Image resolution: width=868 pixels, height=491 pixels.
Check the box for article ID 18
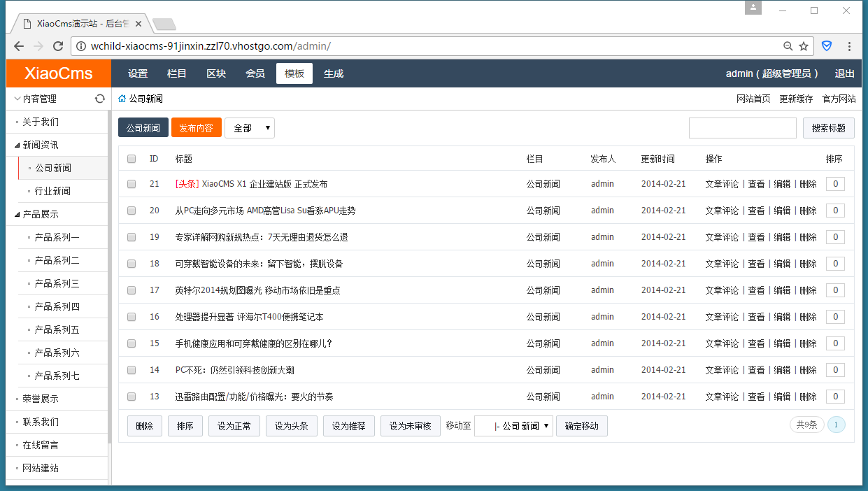131,264
